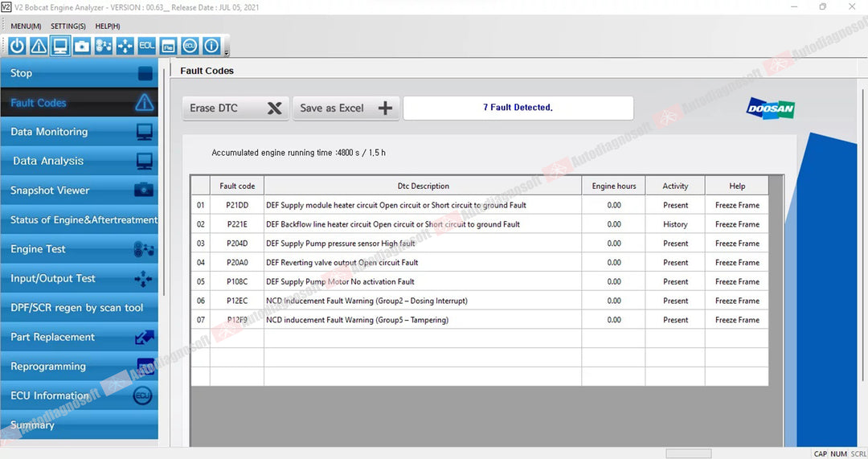This screenshot has width=868, height=459.
Task: Select fault code cell P204D
Action: (x=237, y=243)
